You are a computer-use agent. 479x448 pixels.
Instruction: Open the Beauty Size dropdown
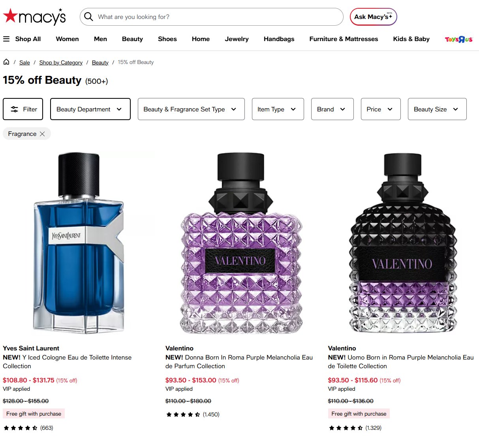[437, 109]
